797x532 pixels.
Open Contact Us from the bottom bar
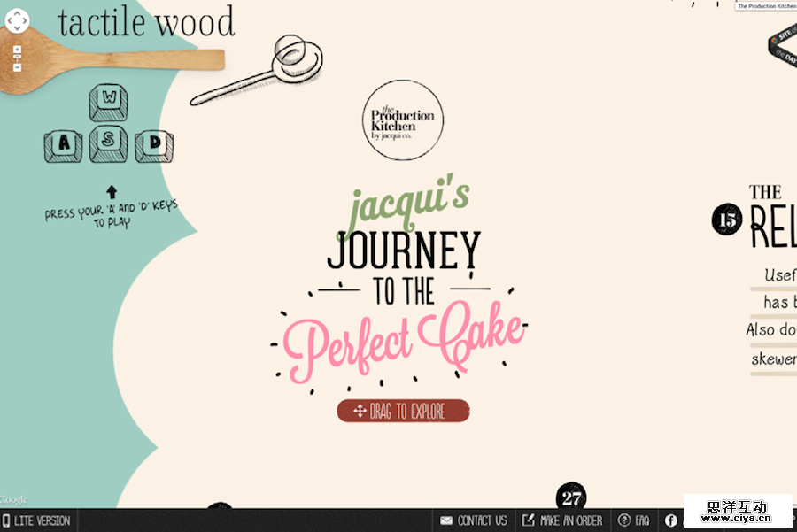pyautogui.click(x=483, y=520)
